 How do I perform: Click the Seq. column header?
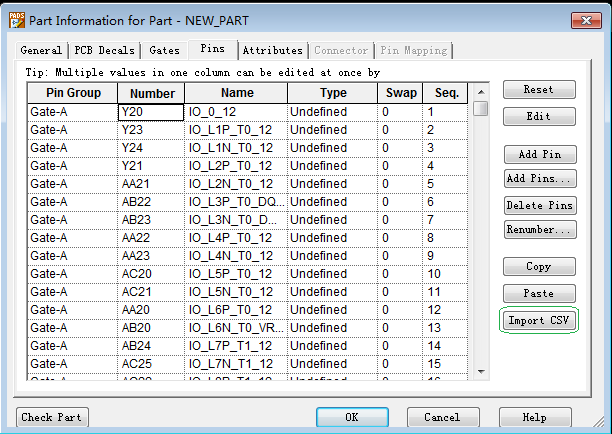[x=445, y=93]
